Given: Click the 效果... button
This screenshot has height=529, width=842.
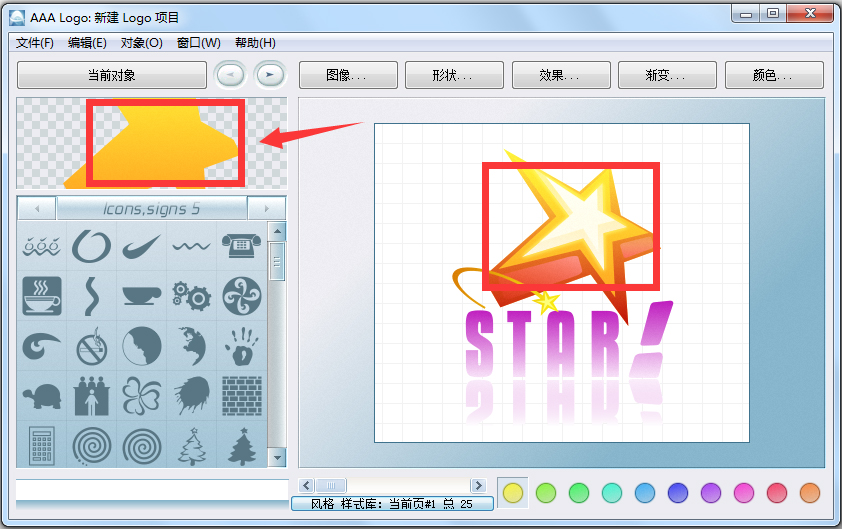Looking at the screenshot, I should pos(560,75).
